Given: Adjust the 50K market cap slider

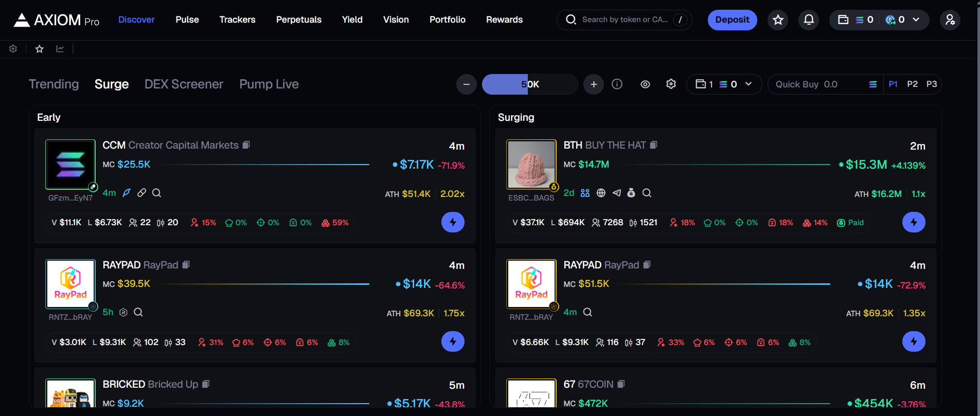Looking at the screenshot, I should [529, 84].
